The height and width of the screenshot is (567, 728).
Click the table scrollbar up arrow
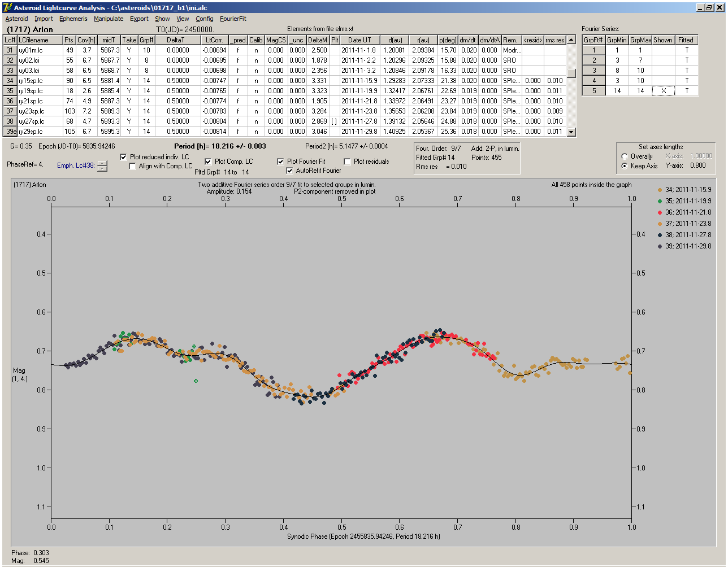(x=571, y=40)
